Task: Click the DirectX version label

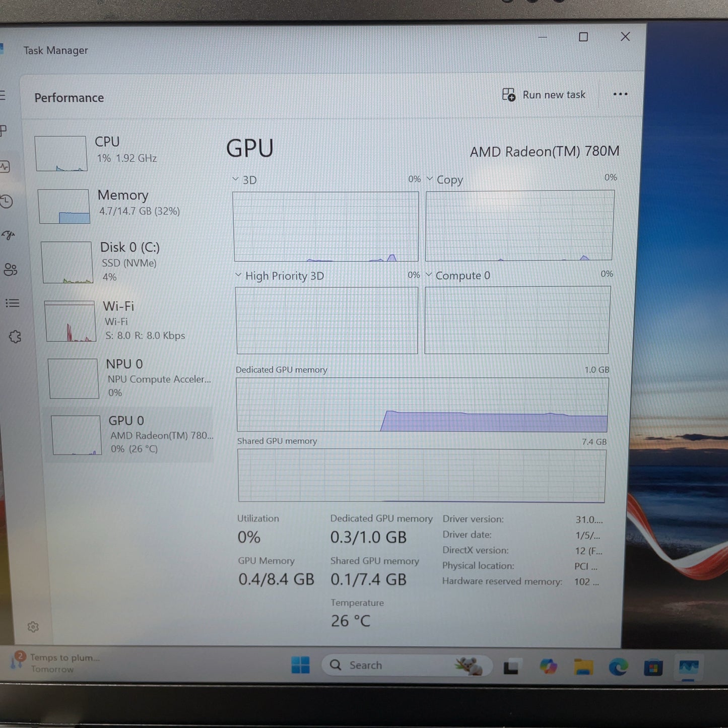Action: 476,550
